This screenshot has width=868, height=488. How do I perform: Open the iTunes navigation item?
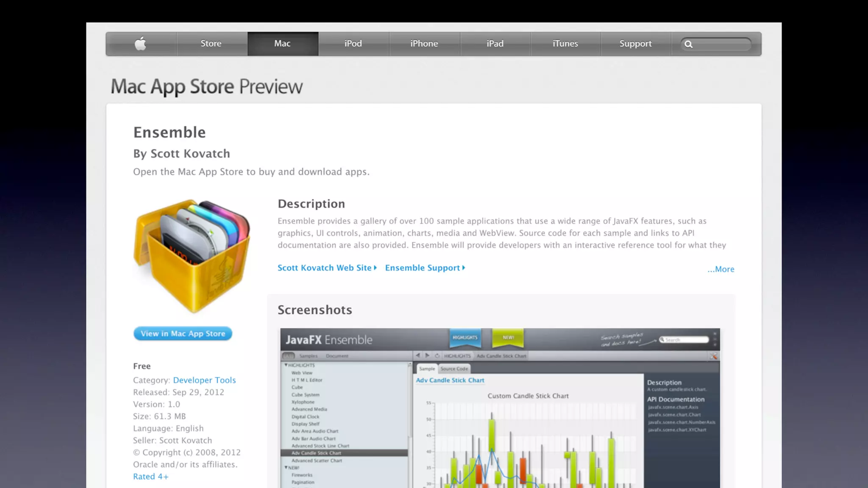565,44
